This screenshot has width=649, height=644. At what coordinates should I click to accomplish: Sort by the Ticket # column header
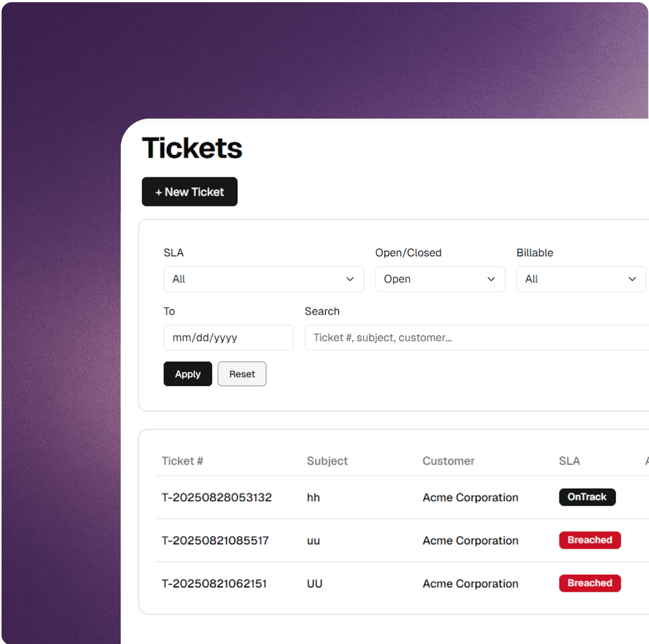click(x=182, y=461)
